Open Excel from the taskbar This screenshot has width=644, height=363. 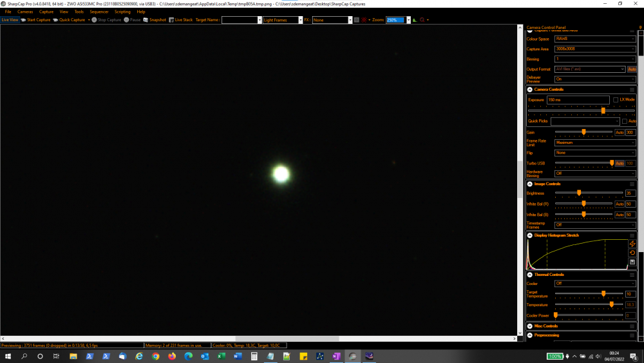(222, 357)
